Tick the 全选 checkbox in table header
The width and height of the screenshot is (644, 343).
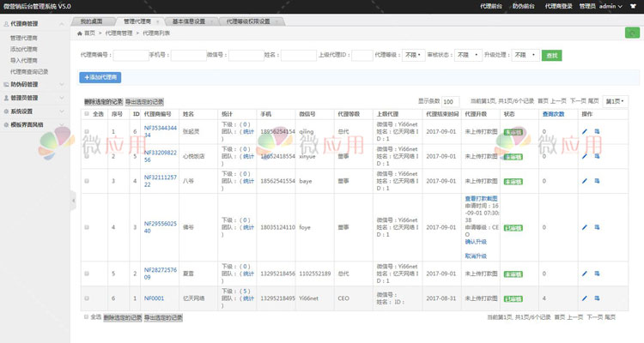click(87, 114)
